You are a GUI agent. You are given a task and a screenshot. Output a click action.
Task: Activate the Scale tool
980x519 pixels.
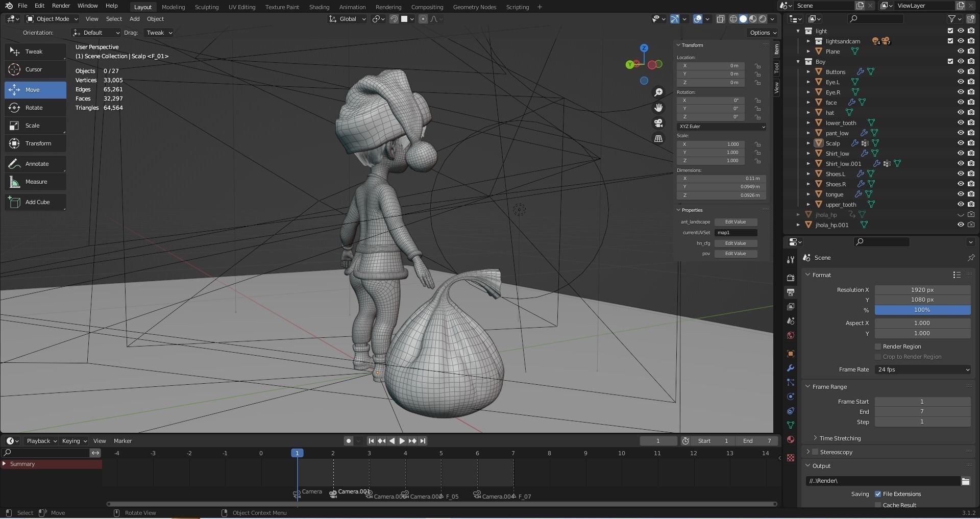coord(35,126)
